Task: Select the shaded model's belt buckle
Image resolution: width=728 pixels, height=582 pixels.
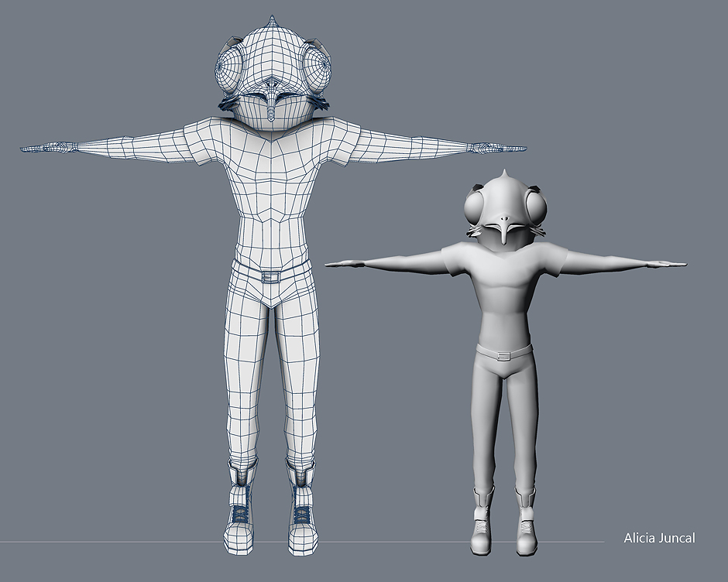Action: tap(504, 355)
